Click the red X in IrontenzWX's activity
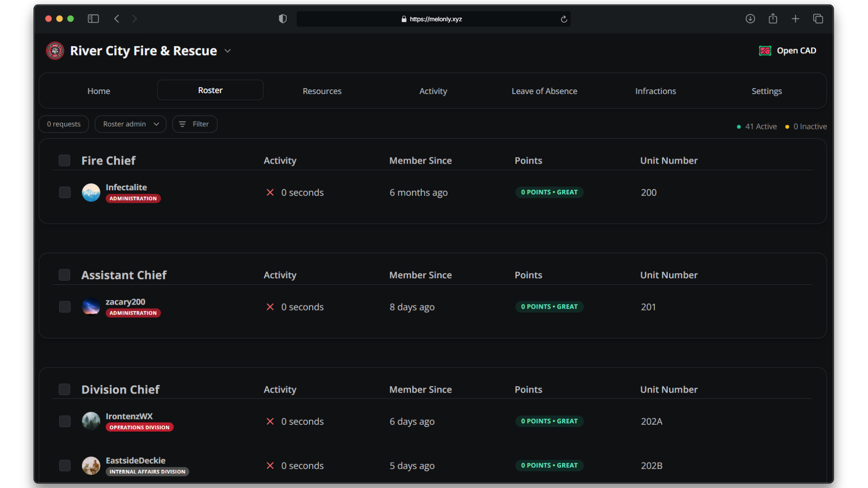This screenshot has height=488, width=868. 270,421
